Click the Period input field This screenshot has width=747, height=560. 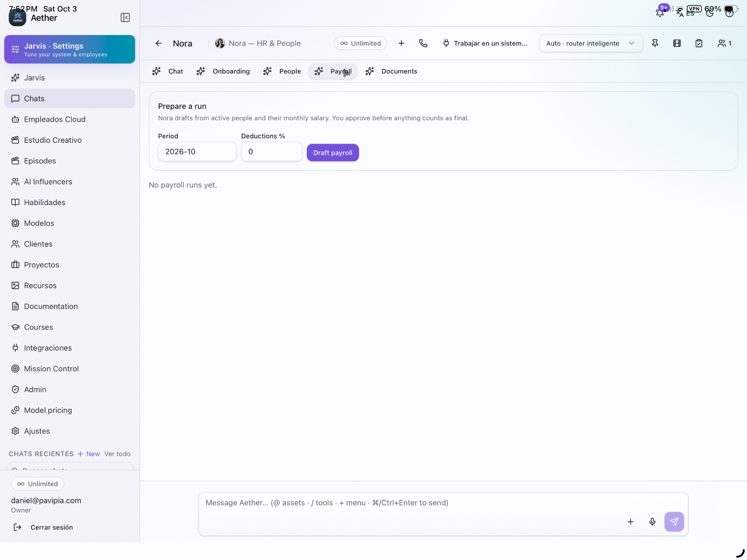pos(197,151)
